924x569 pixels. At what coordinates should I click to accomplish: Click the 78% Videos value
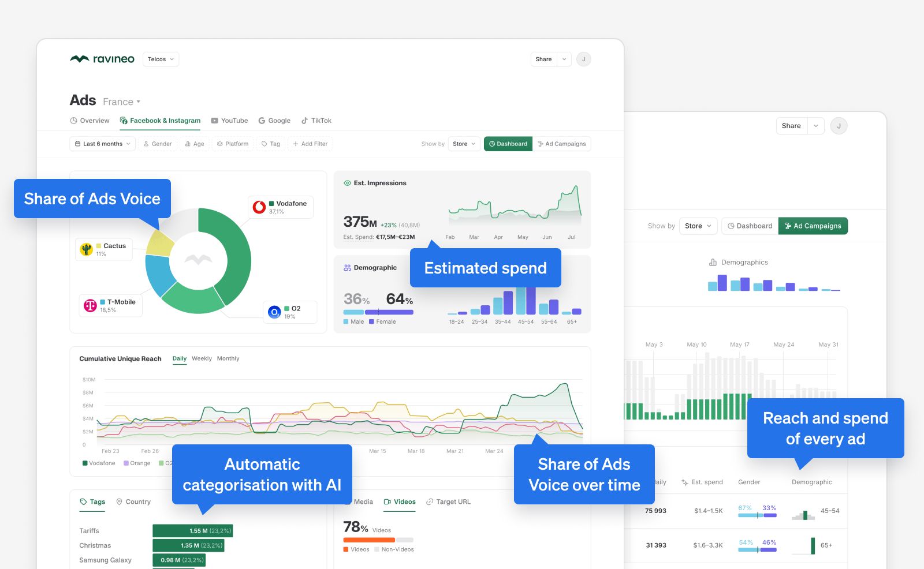coord(356,527)
